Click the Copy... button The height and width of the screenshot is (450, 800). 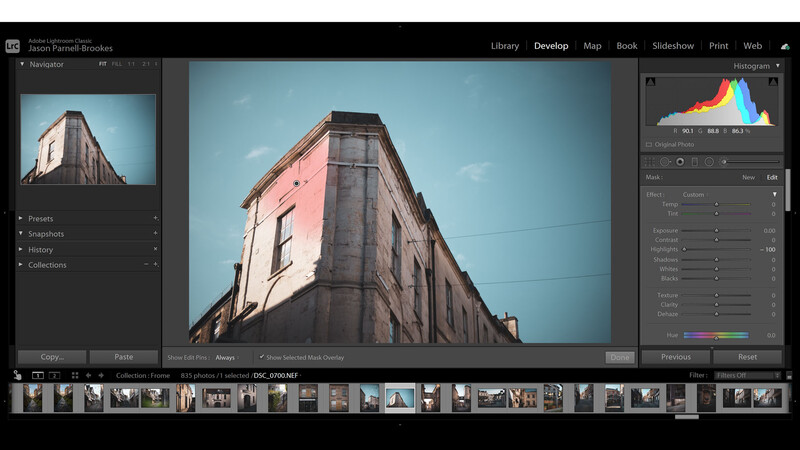tap(52, 357)
